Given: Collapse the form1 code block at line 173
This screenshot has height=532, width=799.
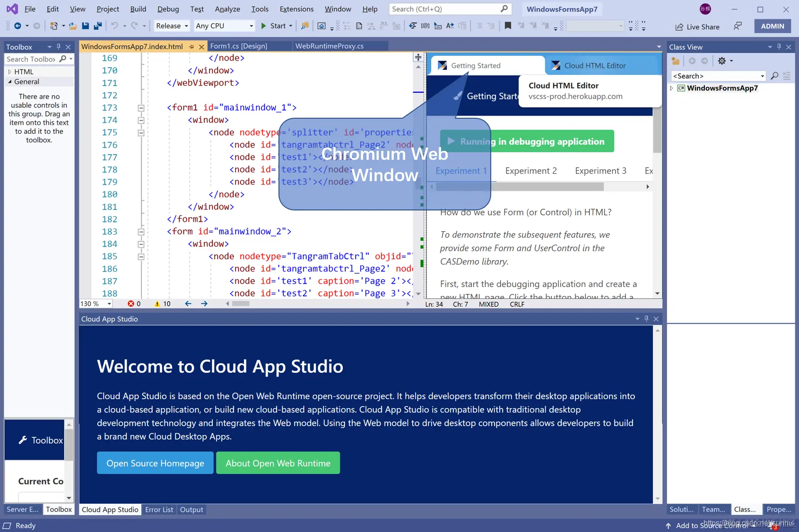Looking at the screenshot, I should (141, 108).
